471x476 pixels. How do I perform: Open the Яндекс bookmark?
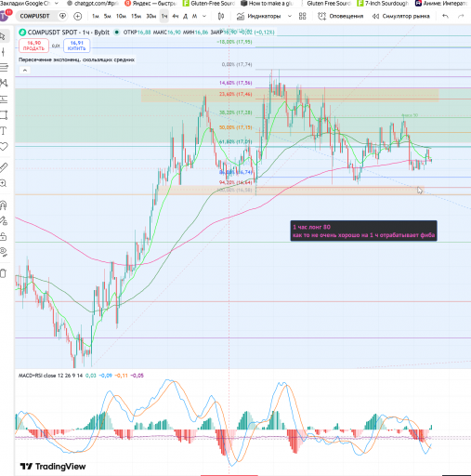[x=150, y=4]
